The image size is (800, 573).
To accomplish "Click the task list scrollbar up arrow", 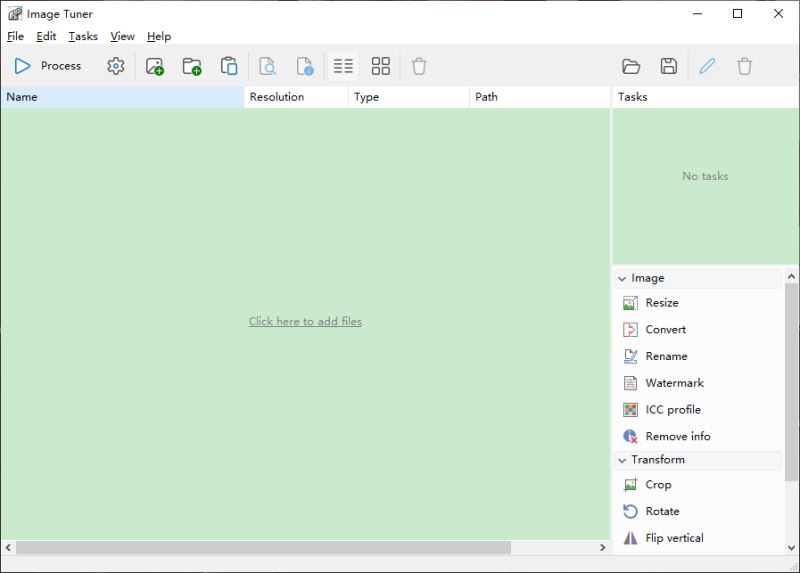I will (x=791, y=277).
